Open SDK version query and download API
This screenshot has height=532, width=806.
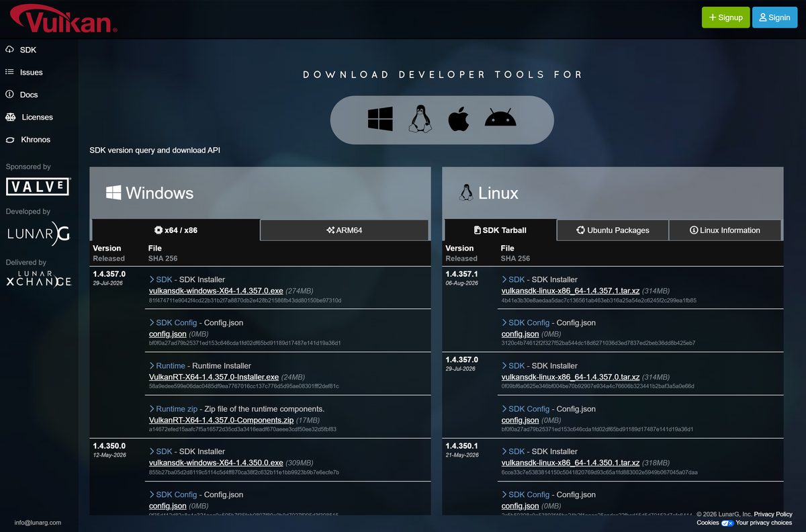[x=154, y=150]
